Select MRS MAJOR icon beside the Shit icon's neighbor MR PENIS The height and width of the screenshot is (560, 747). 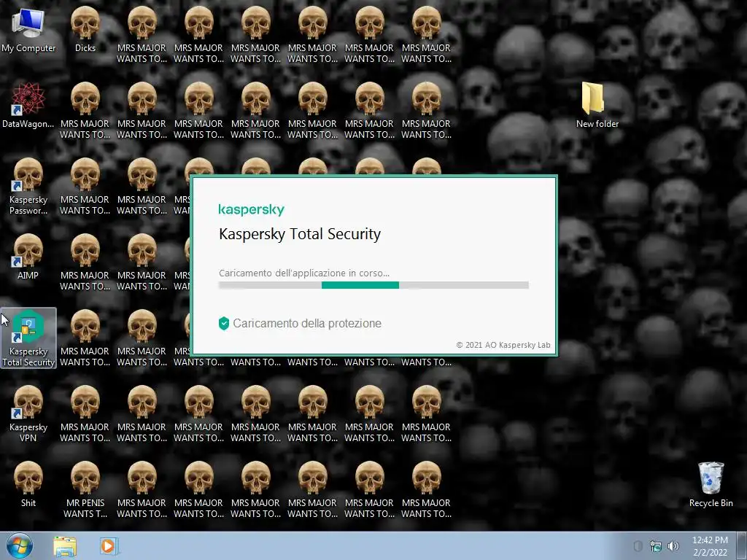tap(142, 489)
